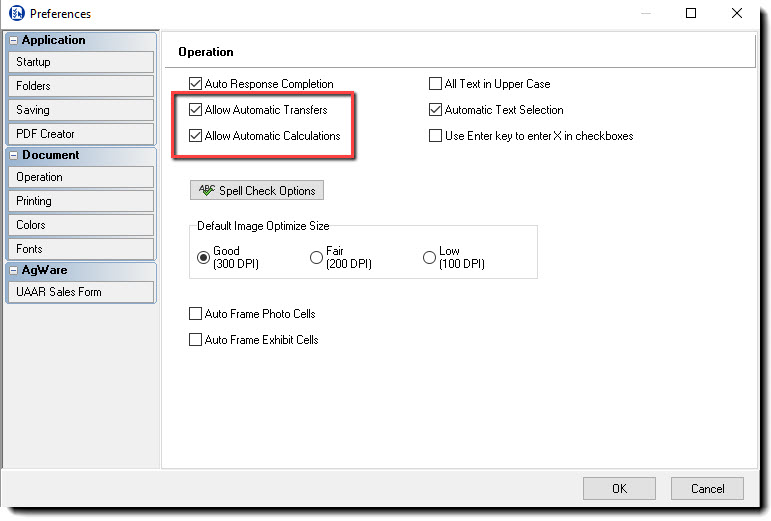Disable Allow Automatic Transfers checkbox

click(x=196, y=110)
